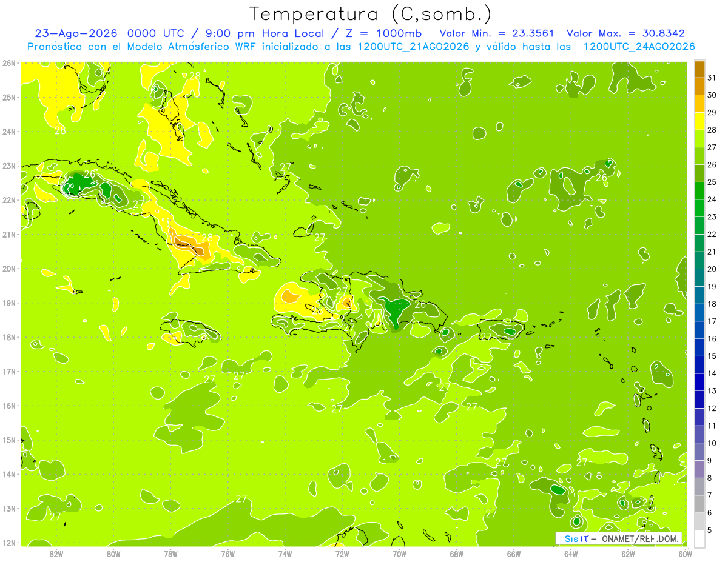Click the 82W longitude axis label
Viewport: 728px width, 562px height.
[x=56, y=554]
